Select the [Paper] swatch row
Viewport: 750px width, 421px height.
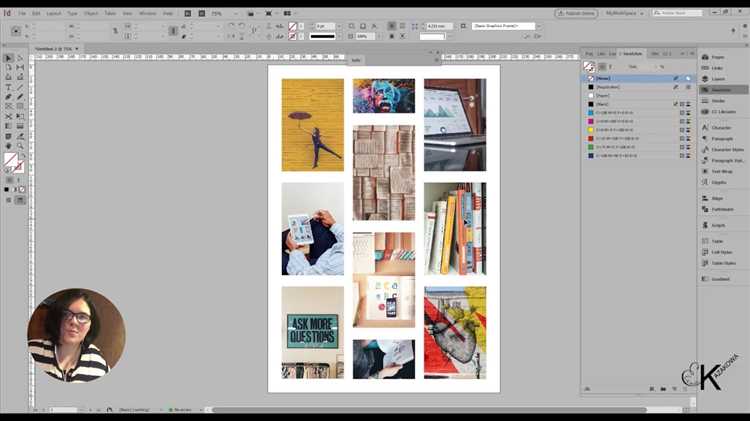pyautogui.click(x=638, y=96)
